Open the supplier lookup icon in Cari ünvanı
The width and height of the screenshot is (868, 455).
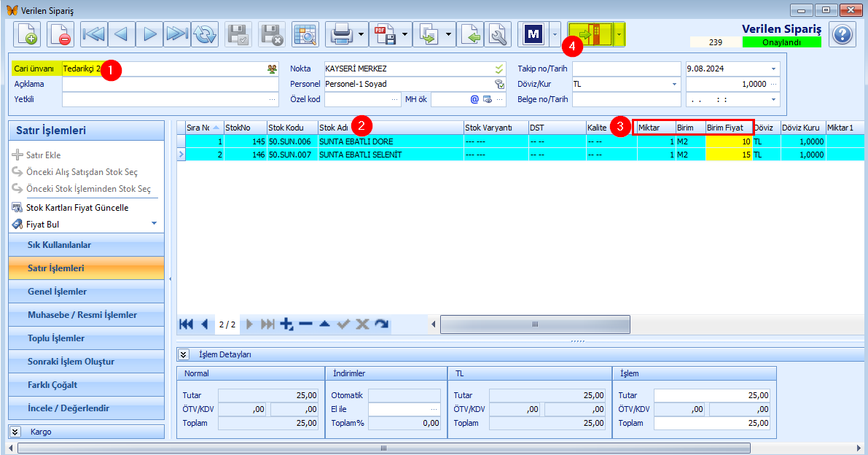[272, 69]
